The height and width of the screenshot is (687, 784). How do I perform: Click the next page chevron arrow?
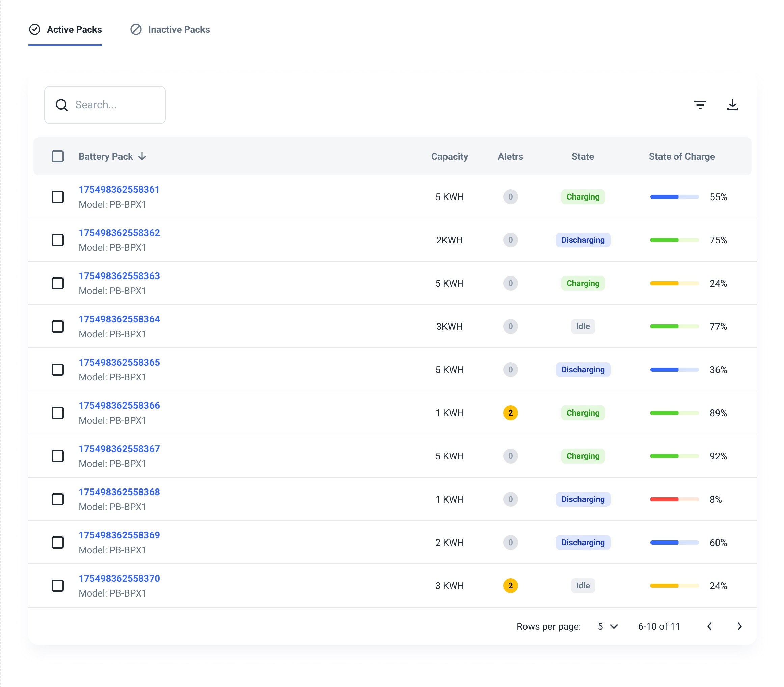click(740, 626)
